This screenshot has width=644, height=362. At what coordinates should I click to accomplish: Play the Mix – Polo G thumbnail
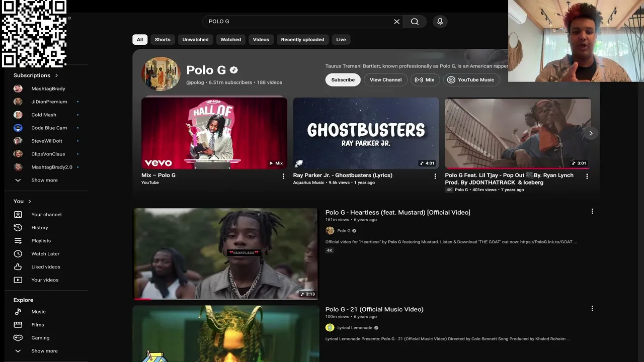pyautogui.click(x=214, y=133)
